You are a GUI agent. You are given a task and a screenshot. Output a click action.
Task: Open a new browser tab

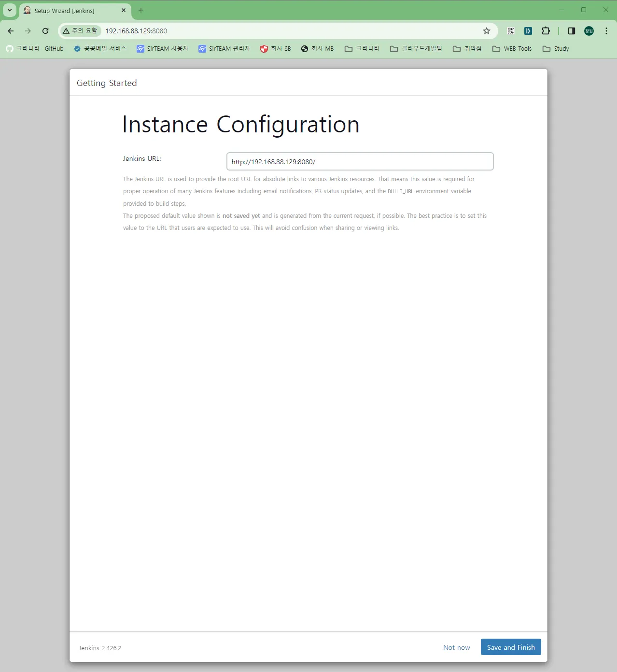tap(141, 10)
